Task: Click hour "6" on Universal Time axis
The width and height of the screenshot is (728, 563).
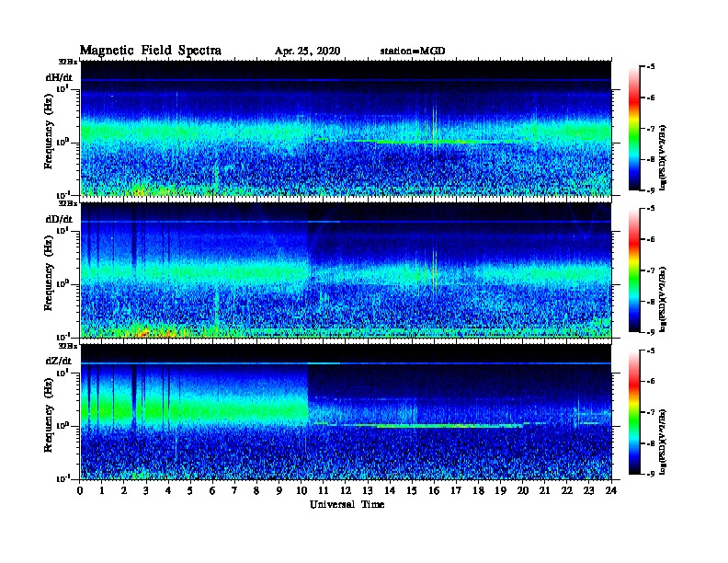Action: tap(212, 490)
